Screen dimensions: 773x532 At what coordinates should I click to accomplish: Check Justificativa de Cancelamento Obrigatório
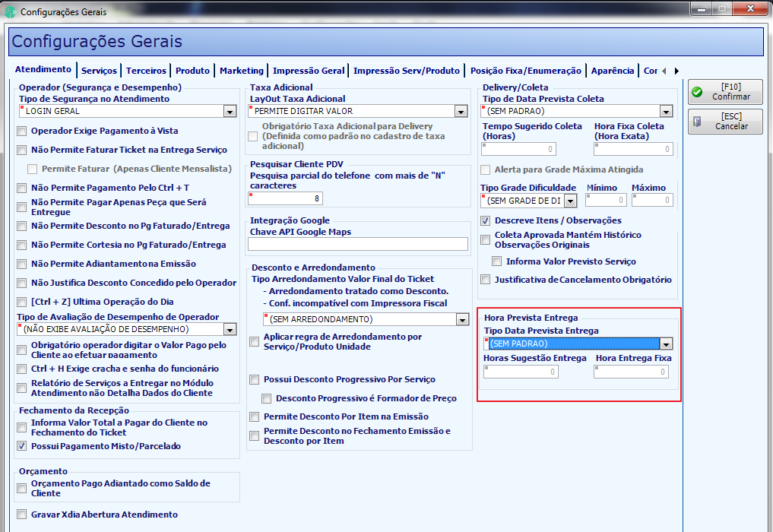486,280
